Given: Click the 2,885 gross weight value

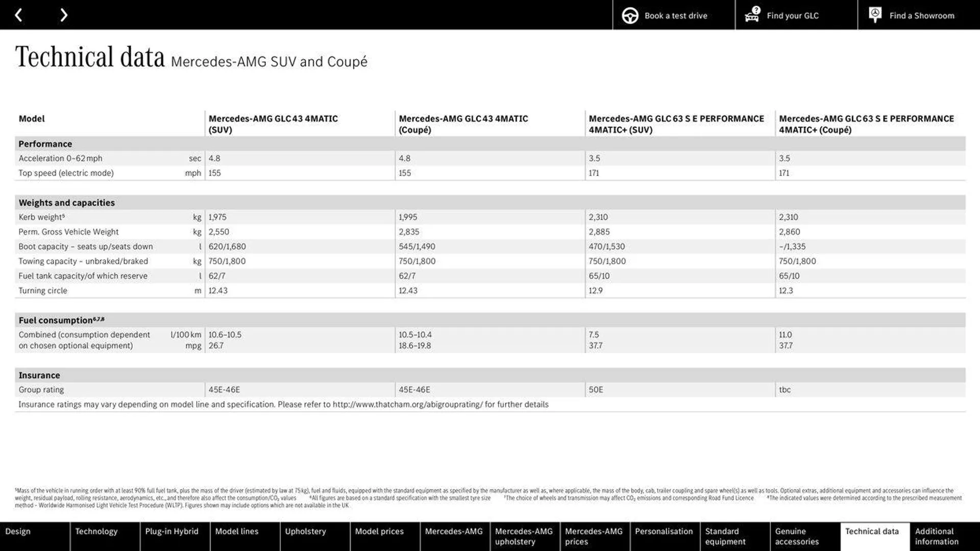Looking at the screenshot, I should [599, 232].
